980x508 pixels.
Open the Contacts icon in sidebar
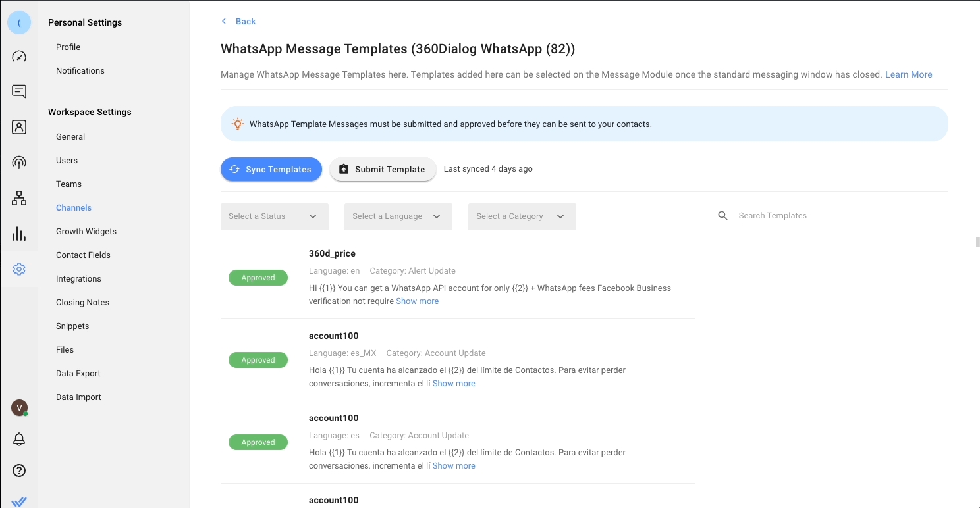point(19,127)
